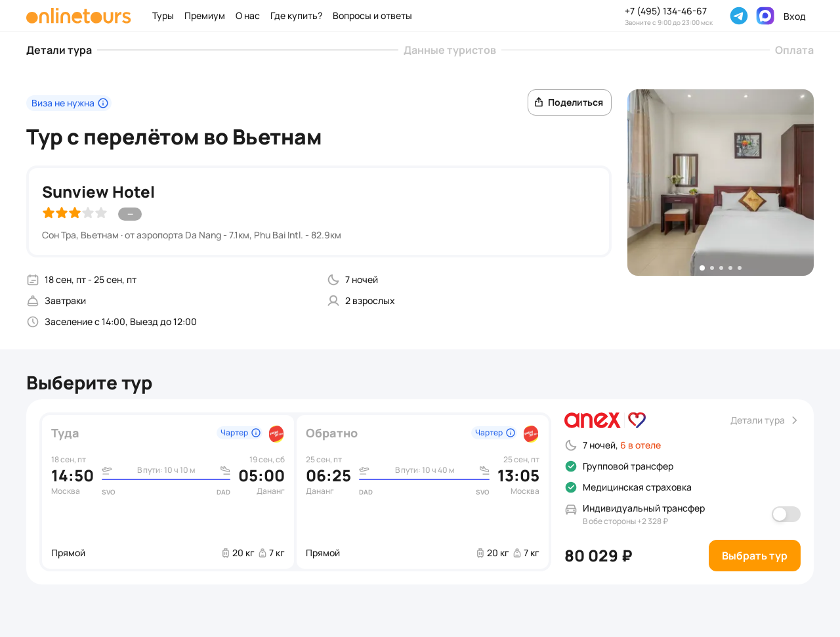Click the info icon on the Обратно Чартер badge

511,433
